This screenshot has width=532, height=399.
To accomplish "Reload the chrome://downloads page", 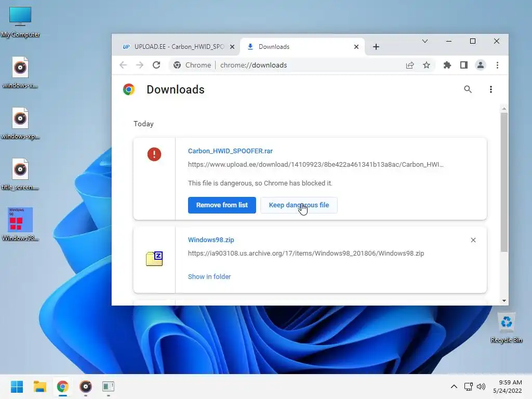I will [156, 65].
